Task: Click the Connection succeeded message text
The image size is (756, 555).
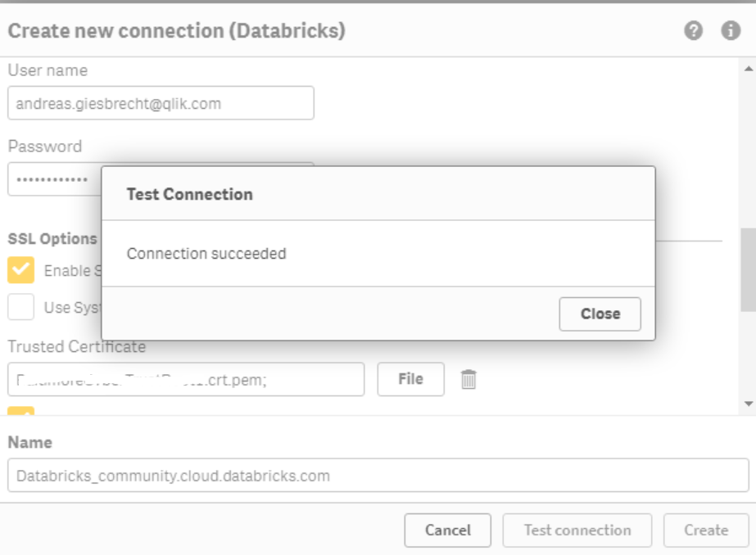Action: [x=206, y=254]
